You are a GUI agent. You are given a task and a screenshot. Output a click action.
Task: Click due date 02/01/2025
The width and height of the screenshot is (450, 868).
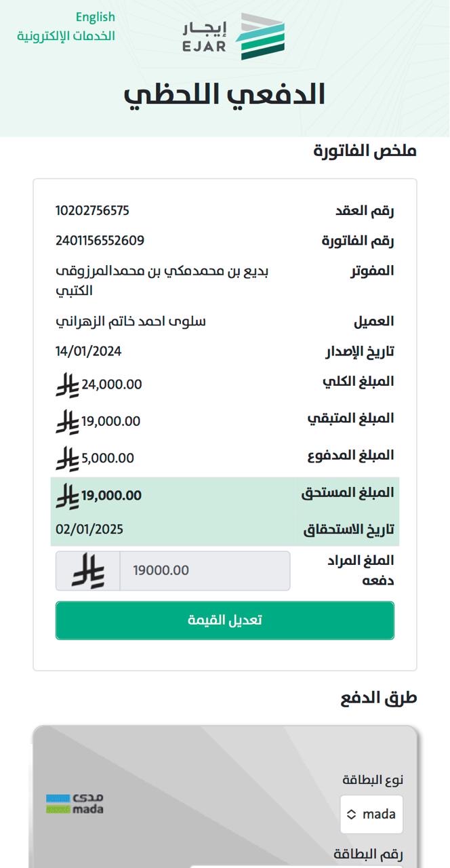point(89,529)
